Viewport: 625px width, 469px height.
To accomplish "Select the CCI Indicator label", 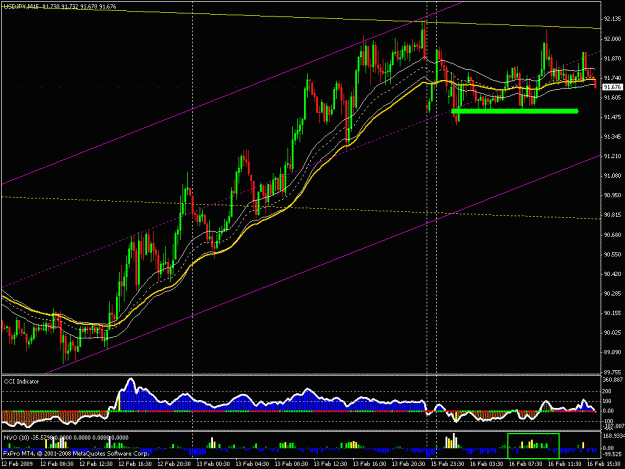I will tap(22, 381).
